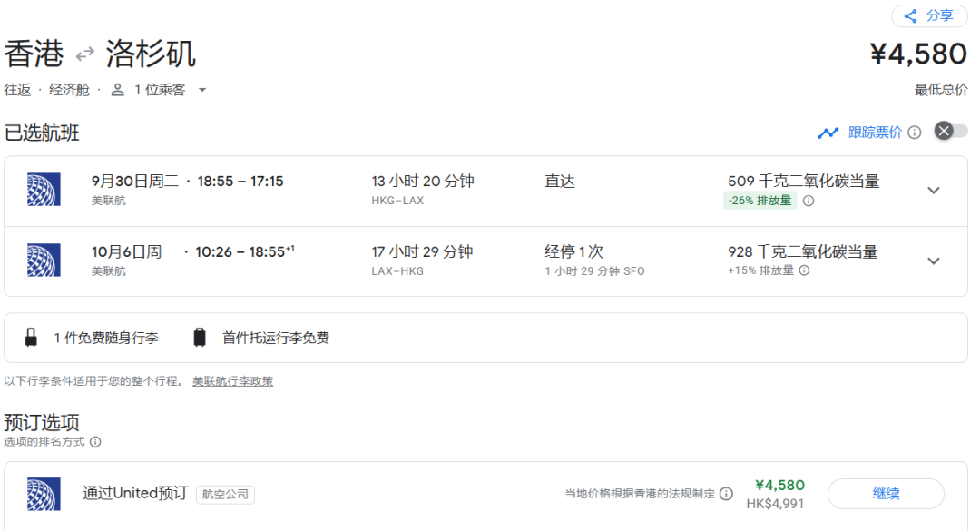Click United logo on the 9月30日 flight
Image resolution: width=980 pixels, height=531 pixels.
pos(44,190)
